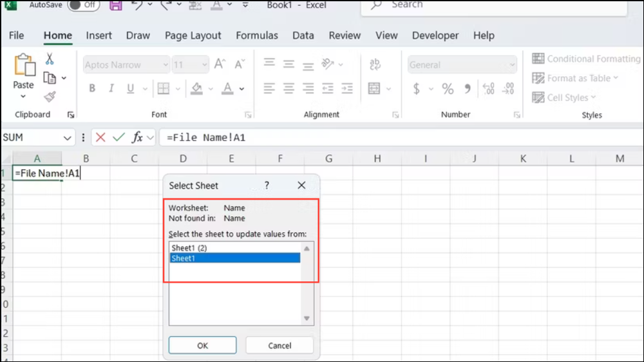
Task: Click the Align Left icon
Action: [269, 88]
